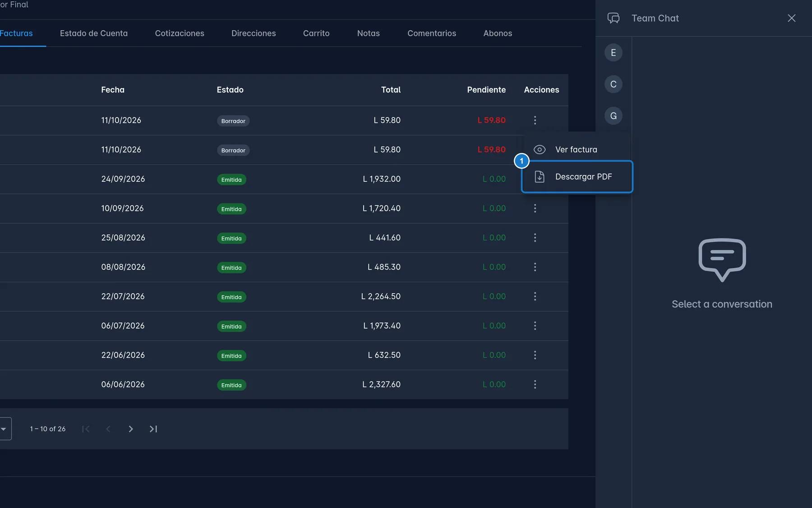Go to next page of invoices

pos(131,429)
